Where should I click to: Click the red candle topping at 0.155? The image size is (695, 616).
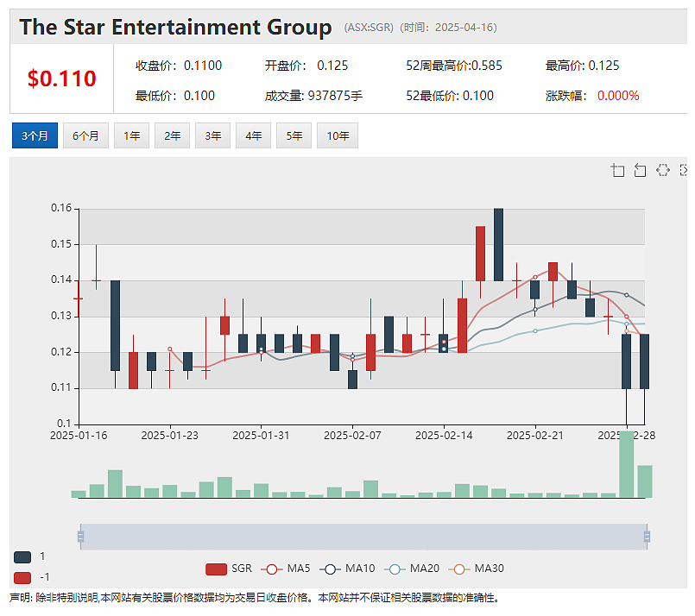[x=480, y=254]
